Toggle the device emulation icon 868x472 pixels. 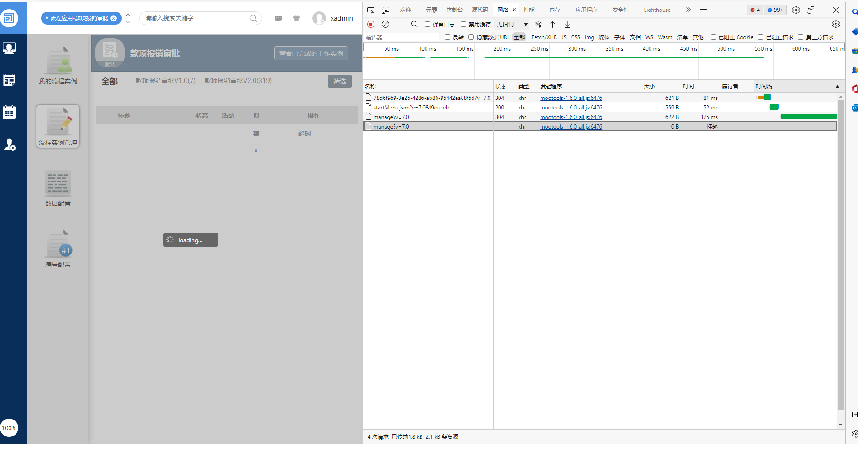[x=385, y=10]
